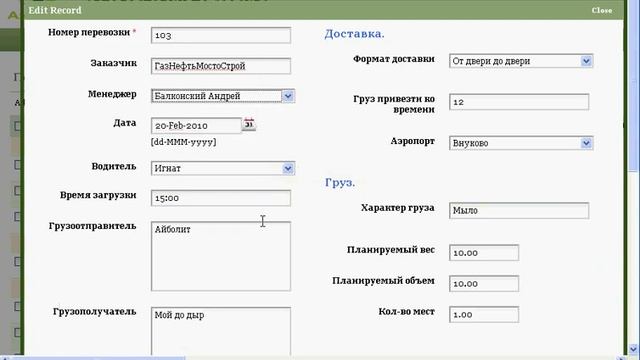Expand the Менеджер dropdown
Screen dimensions: 640x360
[x=287, y=96]
